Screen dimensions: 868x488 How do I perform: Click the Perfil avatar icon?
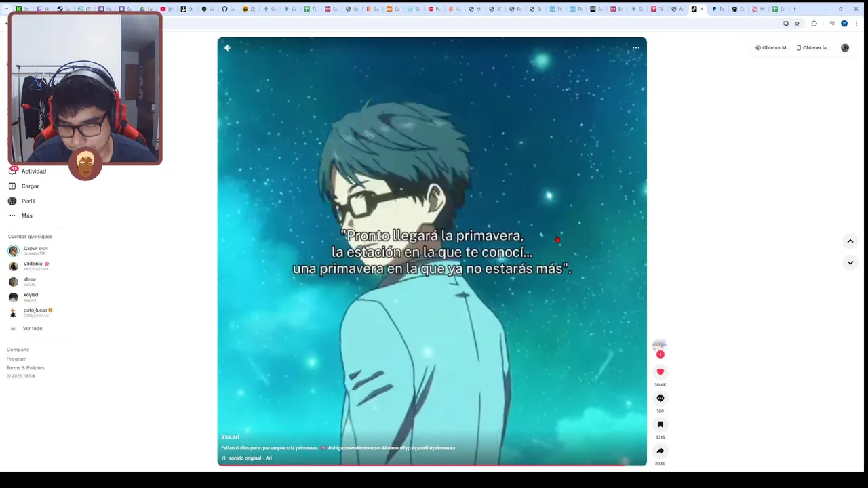[x=12, y=201]
